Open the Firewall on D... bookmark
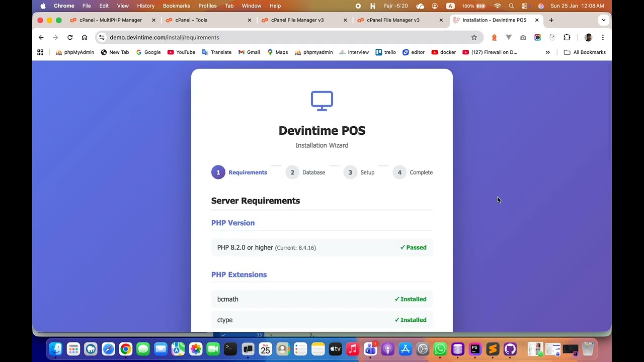This screenshot has width=644, height=362. 490,52
